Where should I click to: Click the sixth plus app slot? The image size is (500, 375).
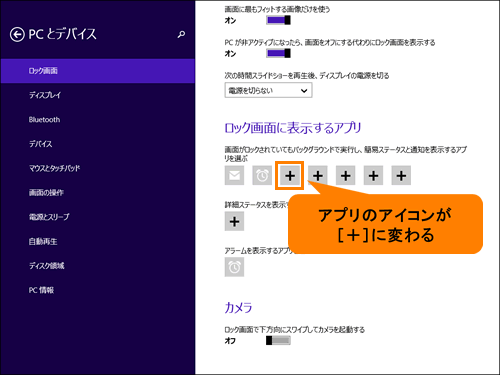[x=373, y=175]
